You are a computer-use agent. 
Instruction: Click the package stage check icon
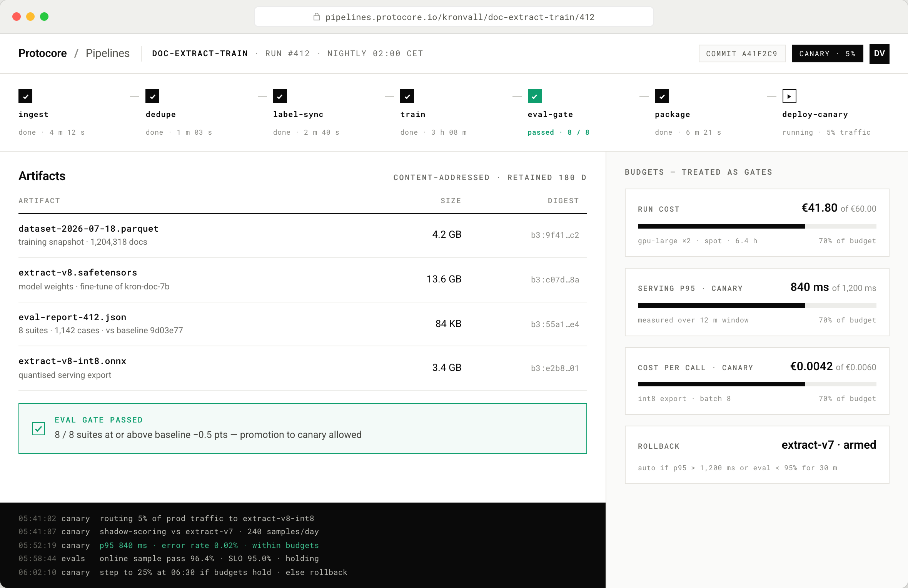coord(662,96)
